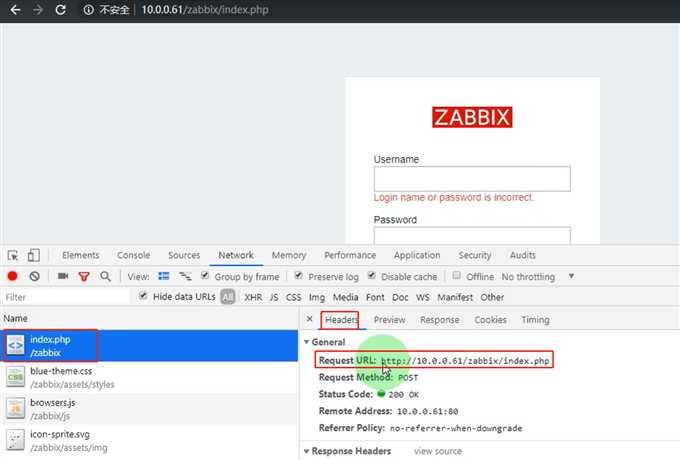Open the Performance panel tab
Image resolution: width=680 pixels, height=460 pixels.
tap(350, 255)
